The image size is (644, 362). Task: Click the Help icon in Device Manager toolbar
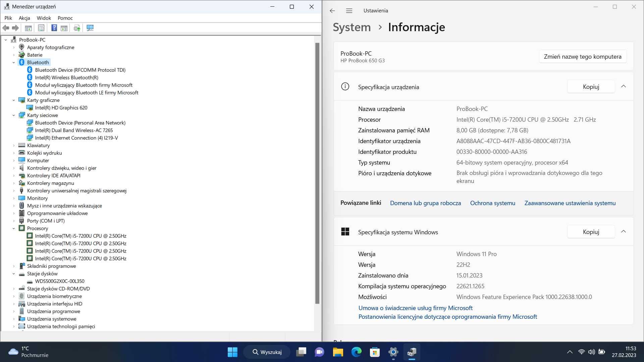tap(54, 28)
